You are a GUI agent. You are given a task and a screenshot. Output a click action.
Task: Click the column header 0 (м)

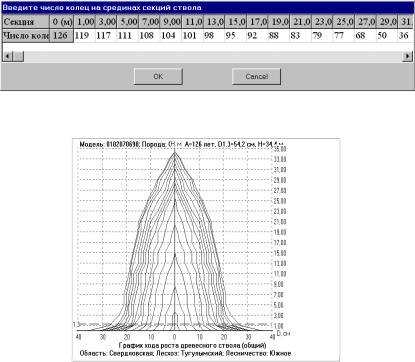62,22
